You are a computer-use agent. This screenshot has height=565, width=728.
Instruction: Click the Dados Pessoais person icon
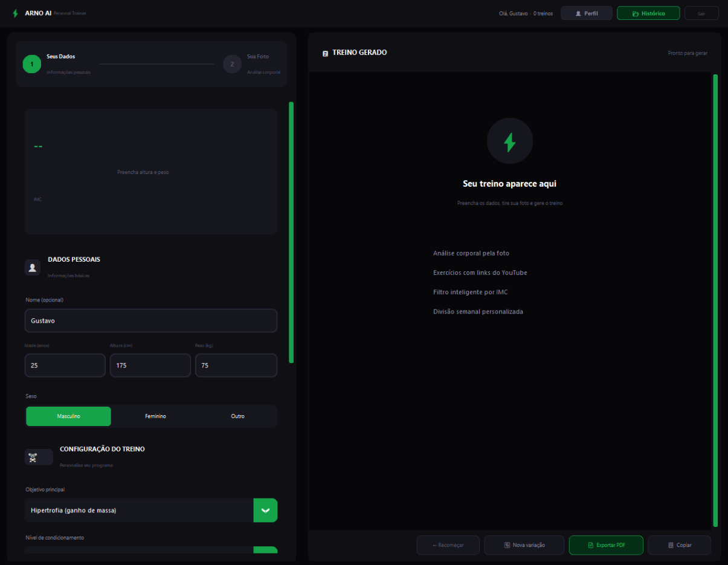point(33,268)
